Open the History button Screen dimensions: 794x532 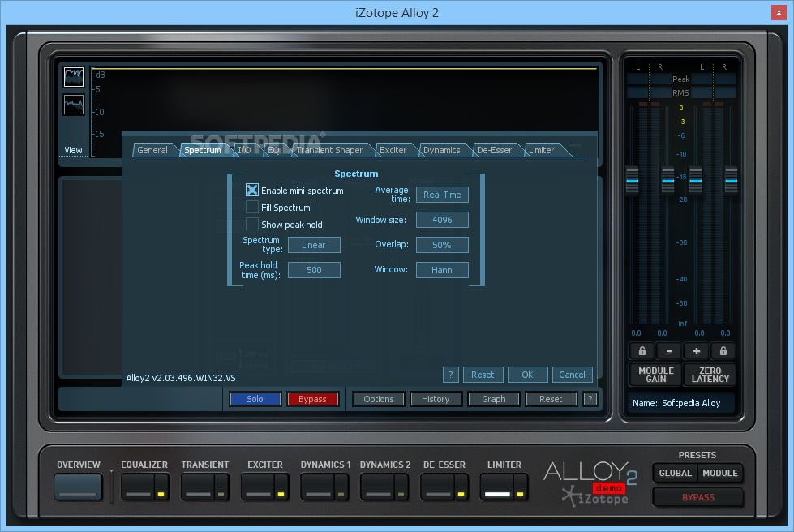[x=436, y=399]
